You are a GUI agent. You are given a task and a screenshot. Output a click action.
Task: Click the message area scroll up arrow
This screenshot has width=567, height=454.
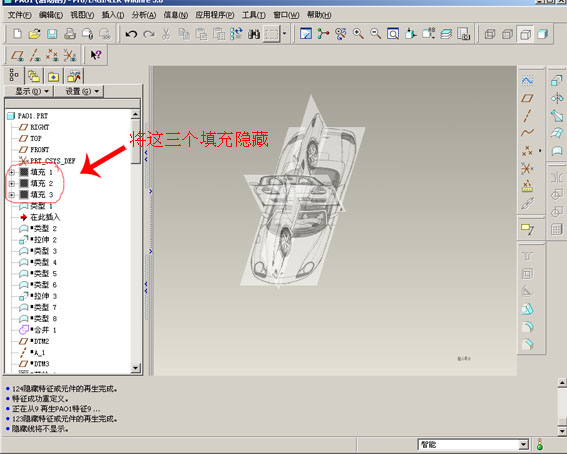coord(562,382)
